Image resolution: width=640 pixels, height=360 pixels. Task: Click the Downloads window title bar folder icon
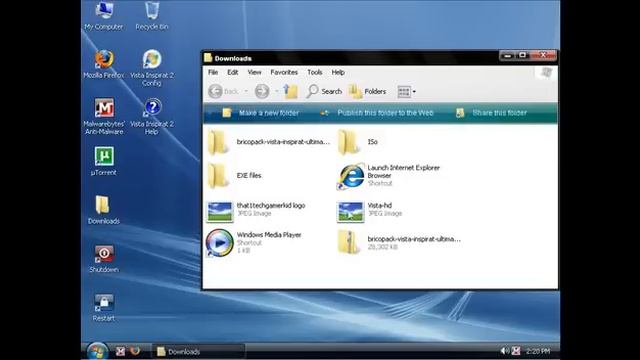coord(208,58)
